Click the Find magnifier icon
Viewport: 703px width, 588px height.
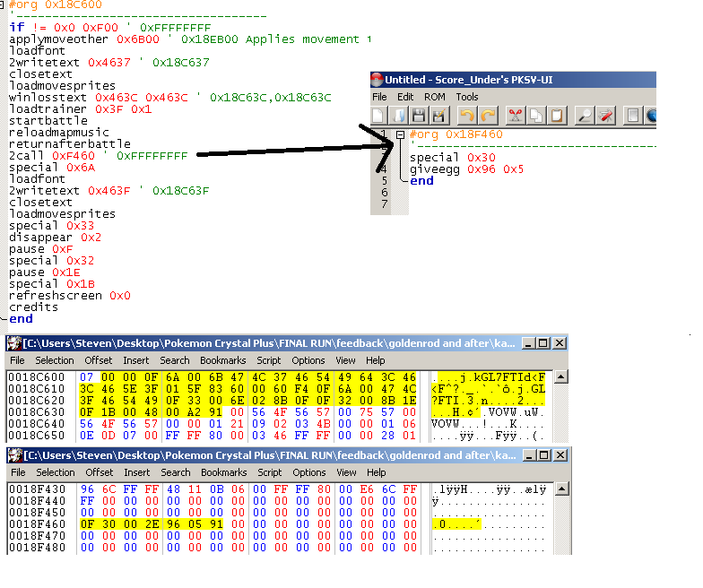tap(585, 116)
